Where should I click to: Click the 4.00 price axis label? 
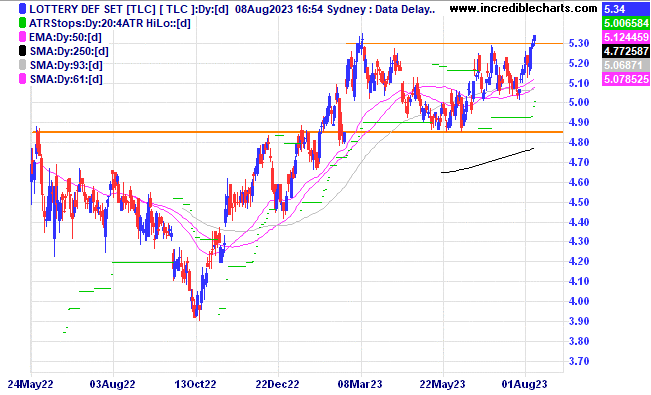tap(579, 301)
